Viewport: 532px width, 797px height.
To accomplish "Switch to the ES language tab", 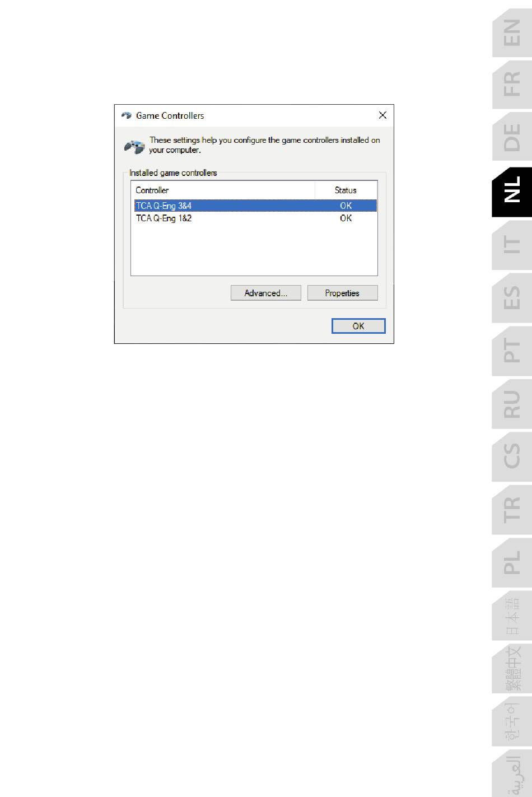I will (512, 297).
